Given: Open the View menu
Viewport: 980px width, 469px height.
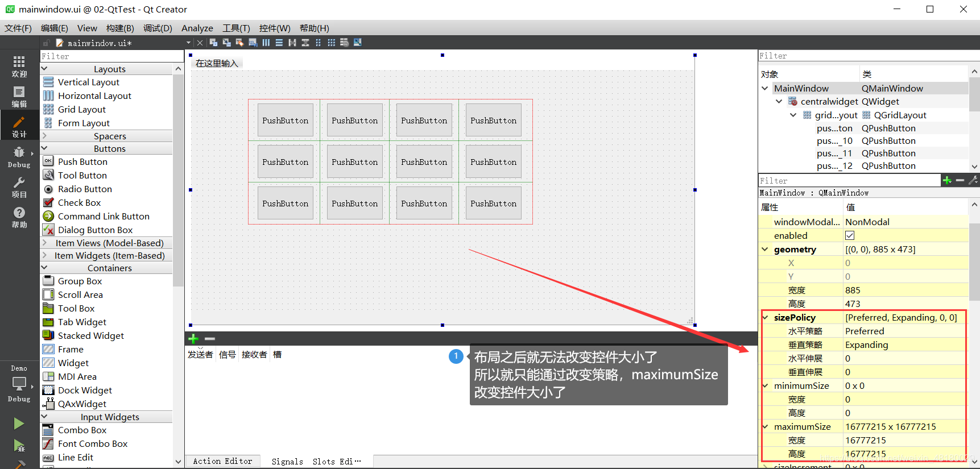Looking at the screenshot, I should (x=88, y=28).
